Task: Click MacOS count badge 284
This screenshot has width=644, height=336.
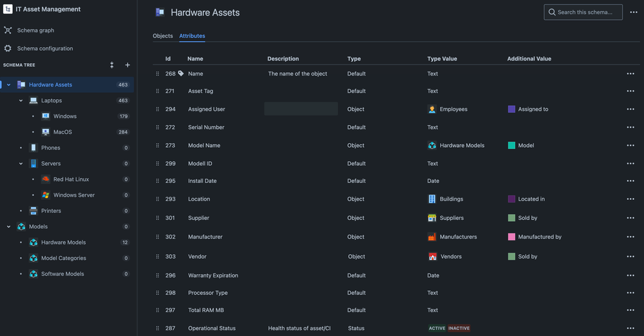Action: coord(122,132)
